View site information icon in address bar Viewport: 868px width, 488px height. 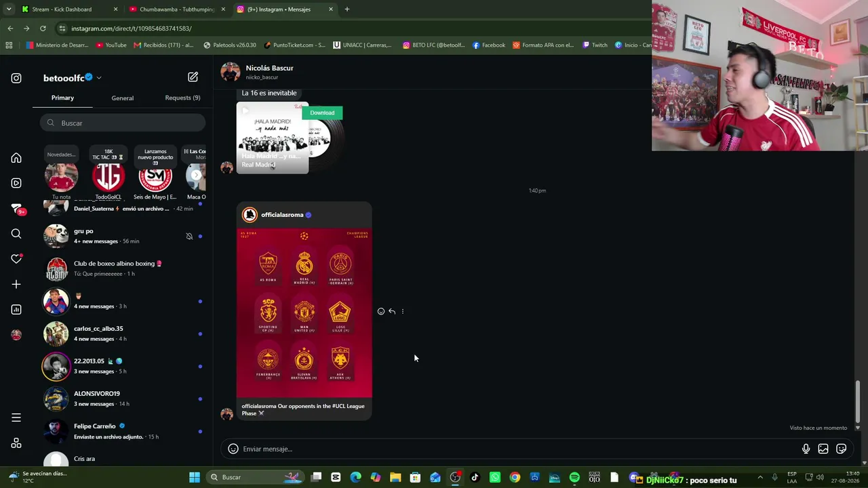(62, 28)
